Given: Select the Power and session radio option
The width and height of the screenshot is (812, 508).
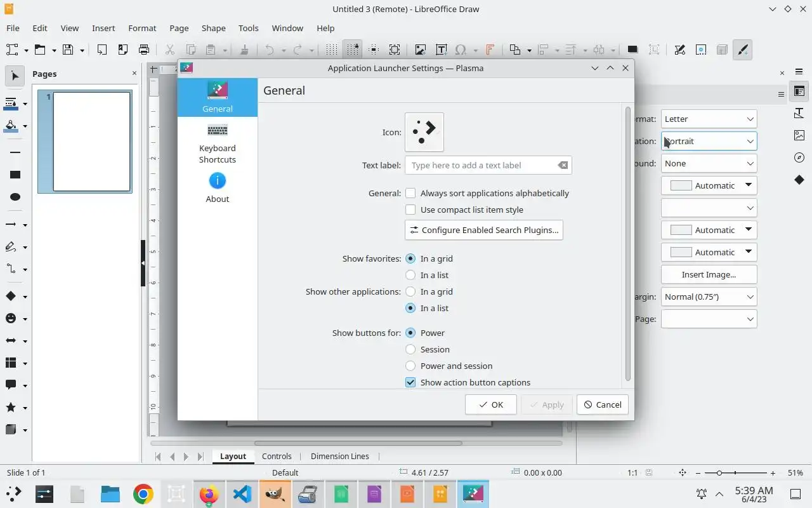Looking at the screenshot, I should [x=449, y=366].
